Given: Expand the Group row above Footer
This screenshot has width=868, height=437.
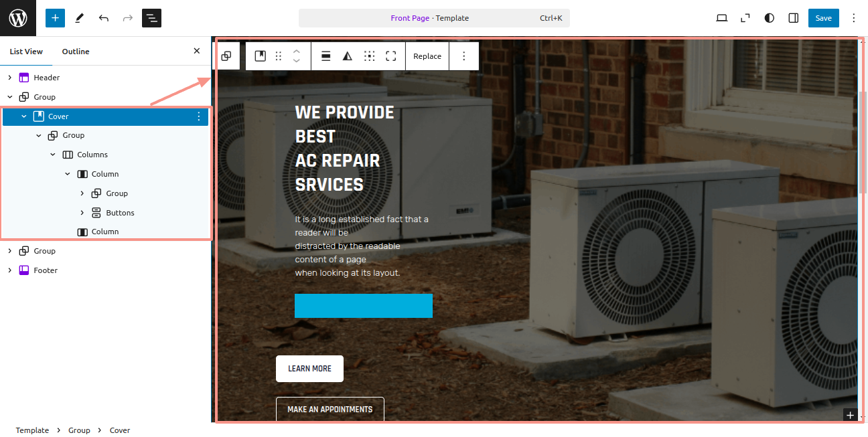Looking at the screenshot, I should point(10,251).
